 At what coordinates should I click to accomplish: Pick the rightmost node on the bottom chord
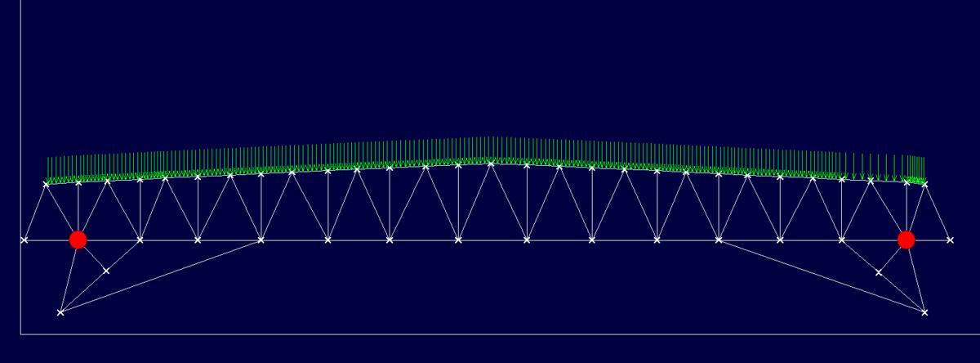[950, 240]
